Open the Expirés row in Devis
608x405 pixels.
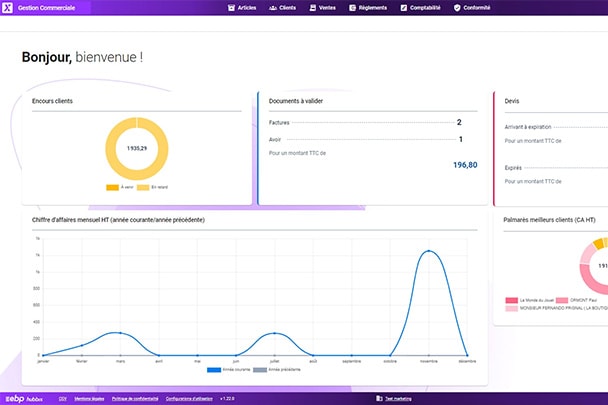coord(556,168)
